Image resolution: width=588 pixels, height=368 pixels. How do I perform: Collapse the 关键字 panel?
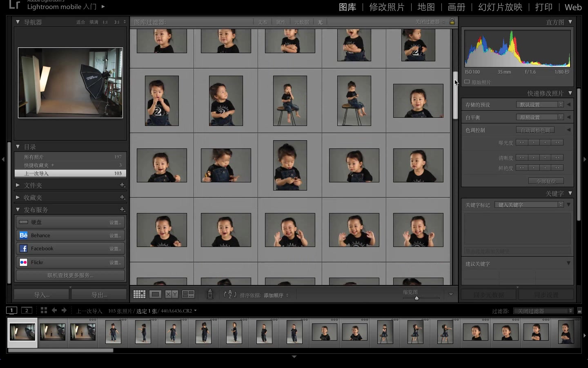click(570, 193)
